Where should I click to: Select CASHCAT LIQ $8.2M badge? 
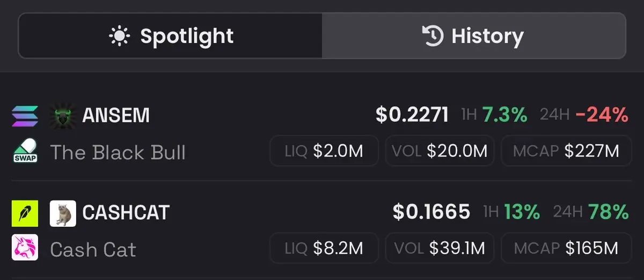tap(324, 248)
